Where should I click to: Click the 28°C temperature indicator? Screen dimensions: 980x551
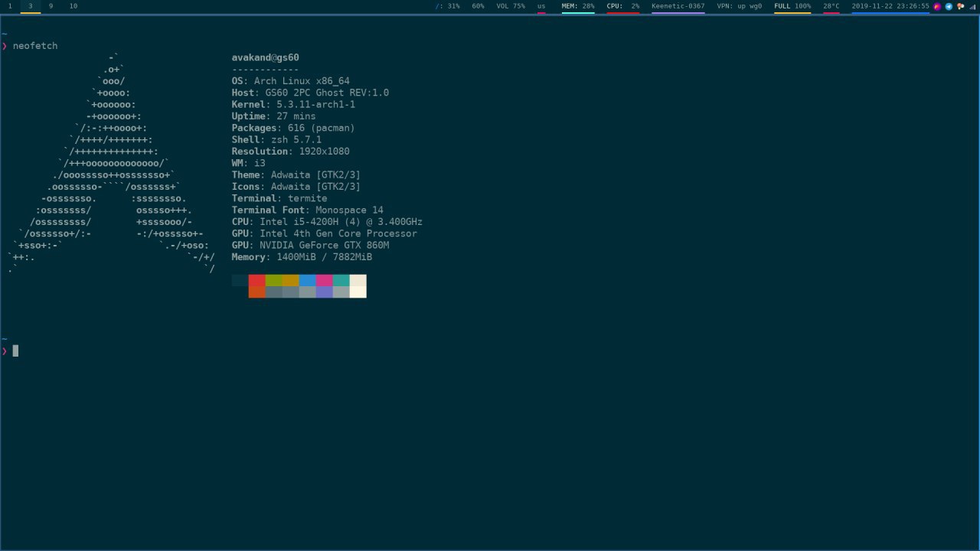(x=831, y=6)
